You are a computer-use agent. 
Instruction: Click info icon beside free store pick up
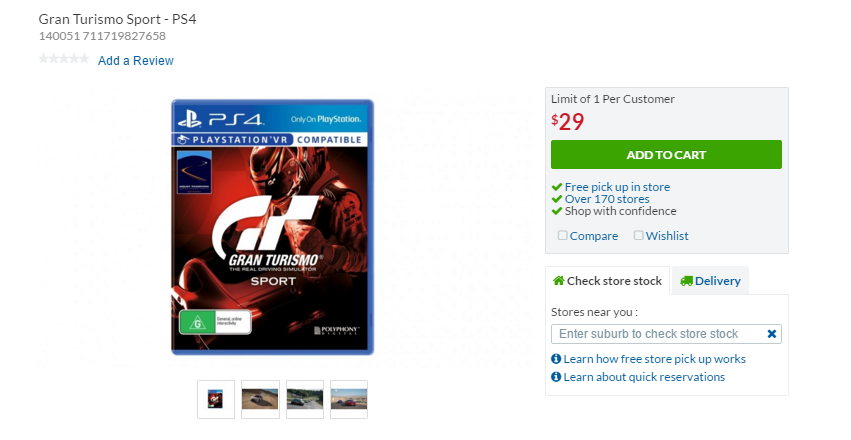coord(556,359)
